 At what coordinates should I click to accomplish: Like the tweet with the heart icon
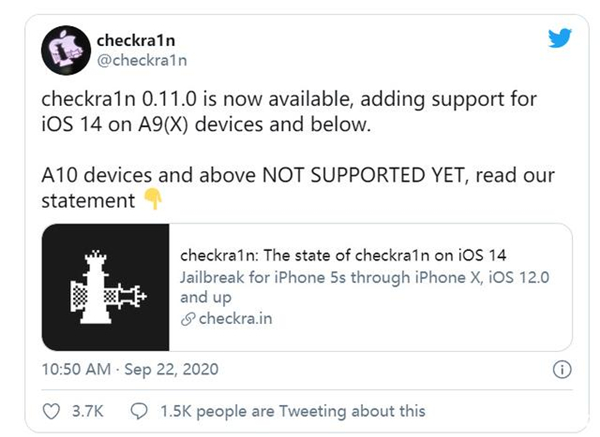click(x=51, y=410)
